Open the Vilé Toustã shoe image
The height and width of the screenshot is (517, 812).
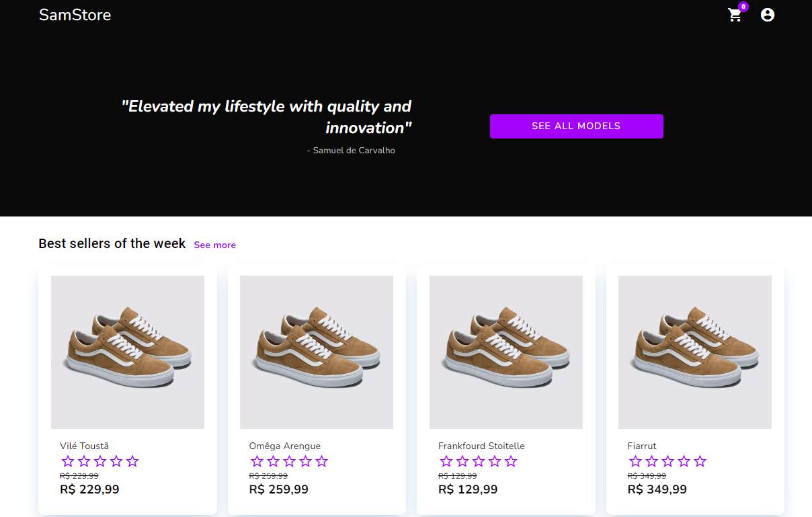point(128,352)
